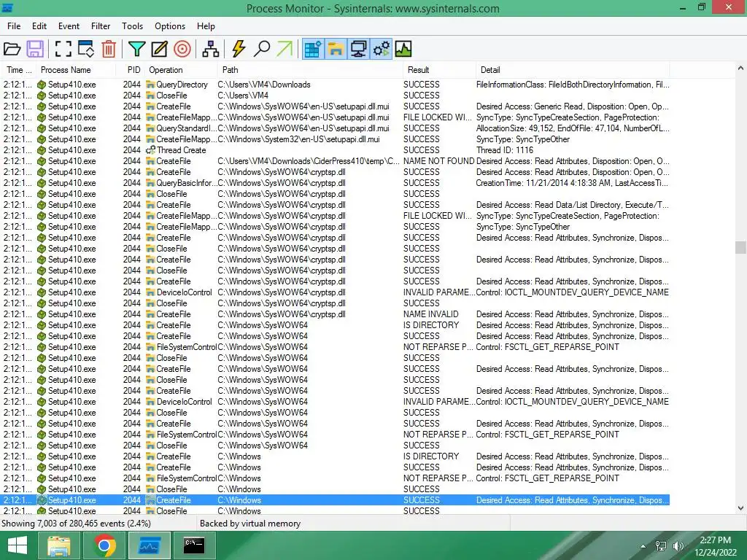Toggle the Autoscroll toolbar icon
This screenshot has width=747, height=560.
click(x=86, y=49)
